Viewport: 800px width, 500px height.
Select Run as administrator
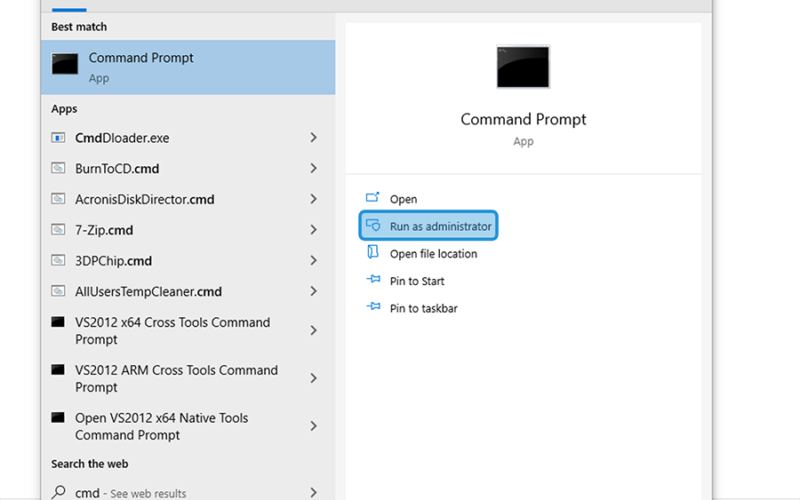point(429,226)
